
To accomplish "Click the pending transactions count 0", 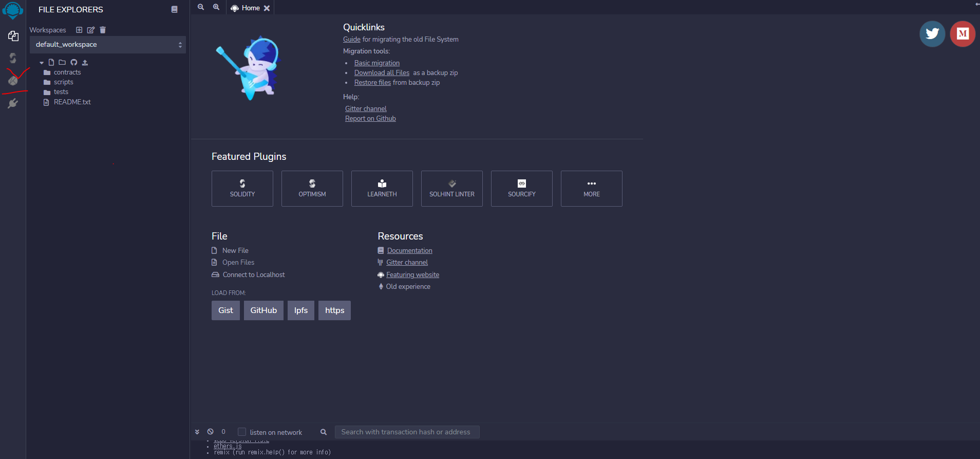I will click(x=223, y=432).
